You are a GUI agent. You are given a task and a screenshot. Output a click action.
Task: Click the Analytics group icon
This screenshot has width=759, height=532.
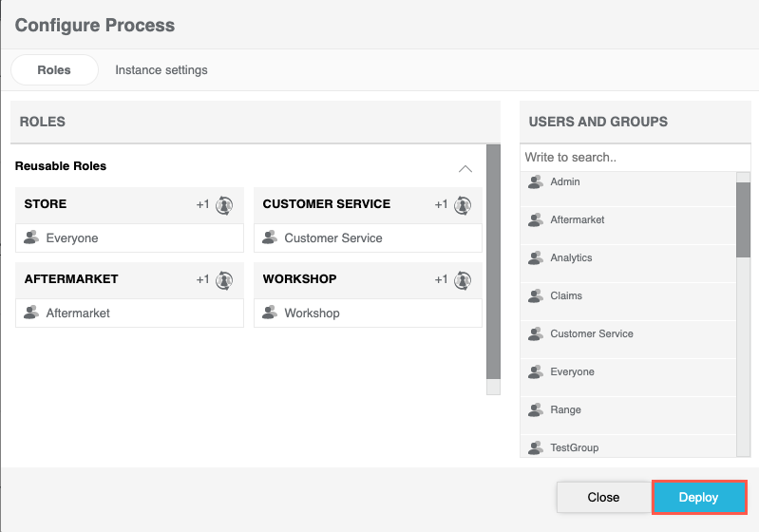(534, 258)
